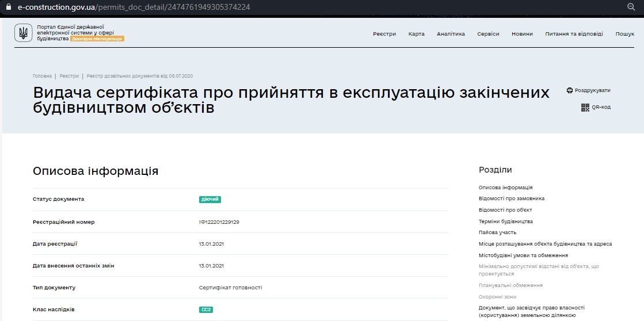The height and width of the screenshot is (321, 644).
Task: Click the Ukrainian trident portal logo
Action: click(x=24, y=33)
